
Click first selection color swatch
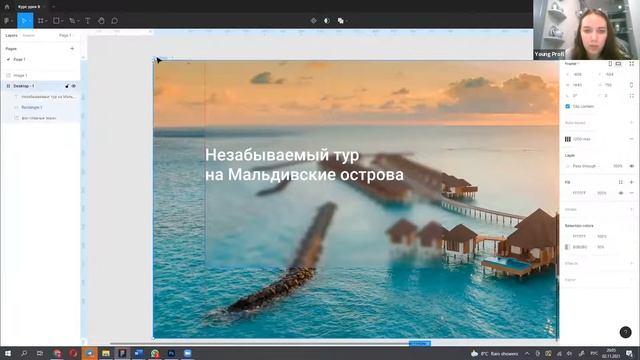tap(567, 236)
